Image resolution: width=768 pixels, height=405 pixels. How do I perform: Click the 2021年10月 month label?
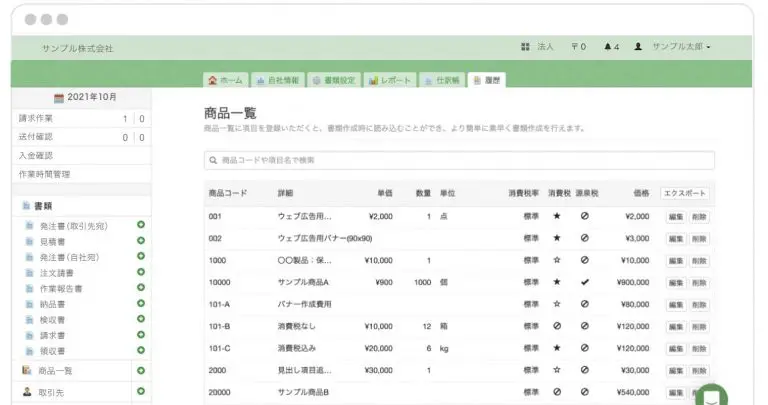point(92,97)
